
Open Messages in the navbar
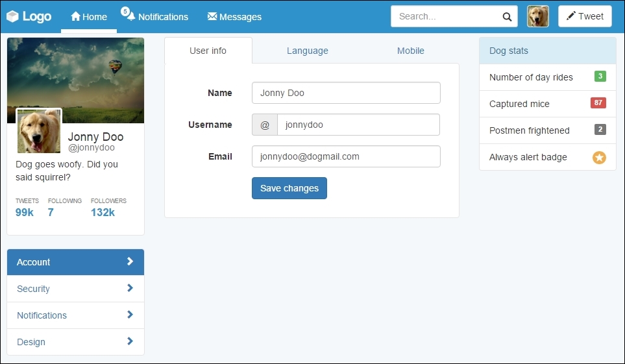(234, 17)
